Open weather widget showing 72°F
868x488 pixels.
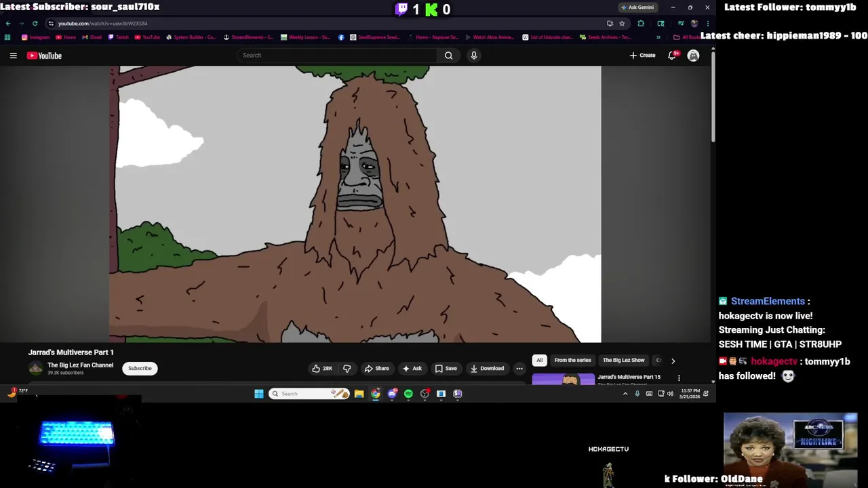[18, 391]
